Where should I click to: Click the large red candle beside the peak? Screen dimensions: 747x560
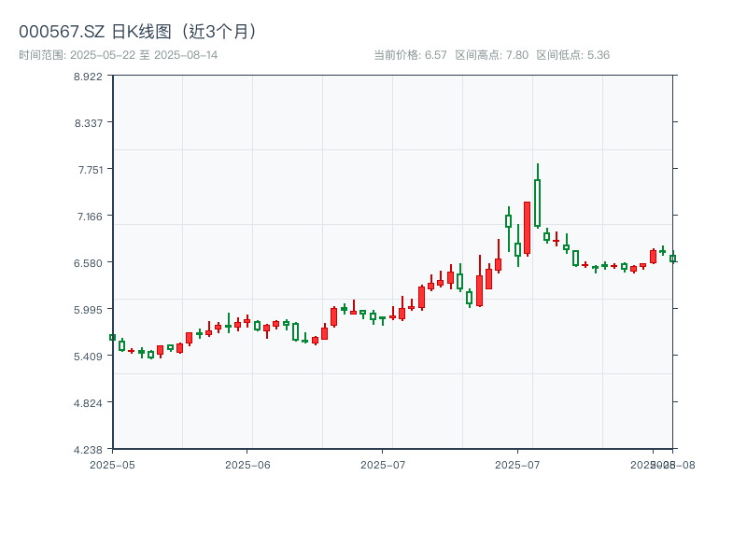click(527, 228)
